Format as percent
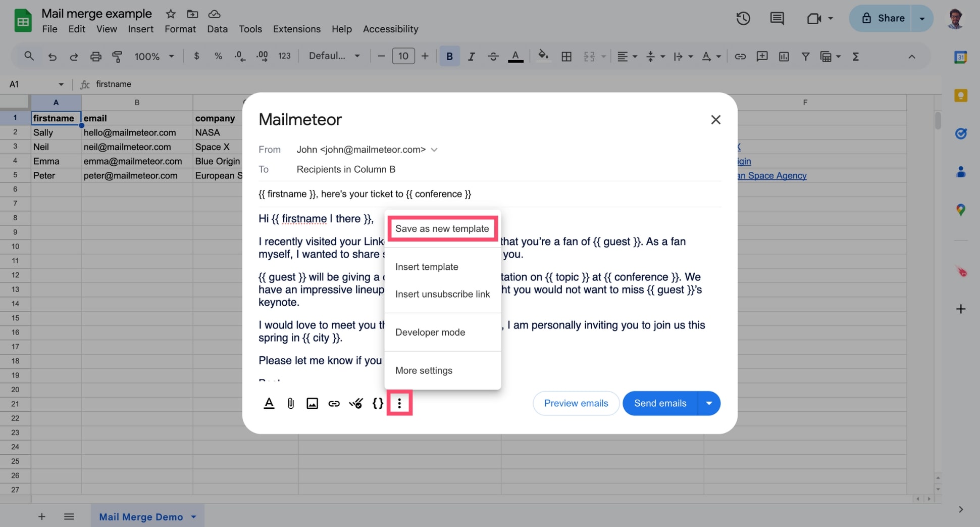This screenshot has height=527, width=980. 218,56
